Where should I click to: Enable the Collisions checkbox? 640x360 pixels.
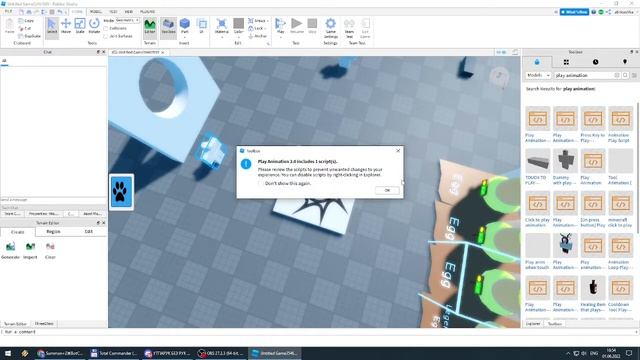click(106, 29)
